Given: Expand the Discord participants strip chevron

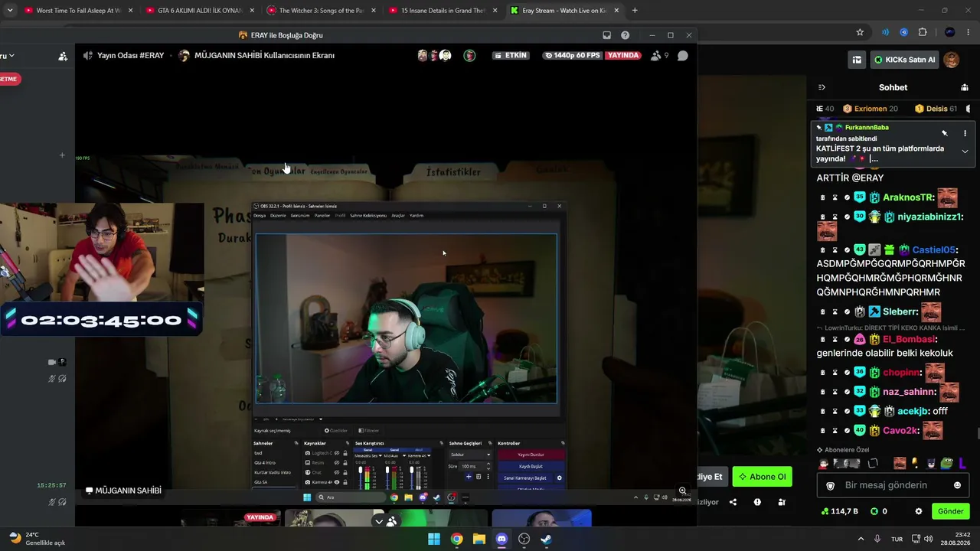Looking at the screenshot, I should pos(378,521).
